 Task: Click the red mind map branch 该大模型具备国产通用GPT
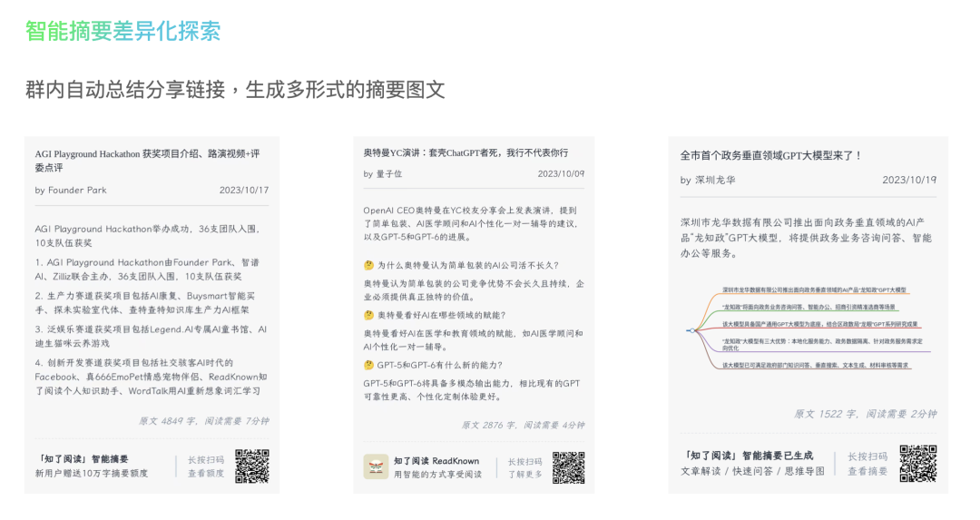click(x=820, y=324)
